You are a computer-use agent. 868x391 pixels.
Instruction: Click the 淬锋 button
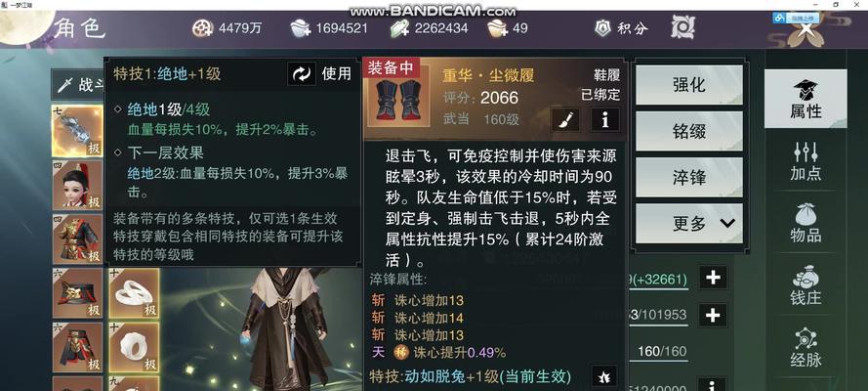(x=689, y=177)
